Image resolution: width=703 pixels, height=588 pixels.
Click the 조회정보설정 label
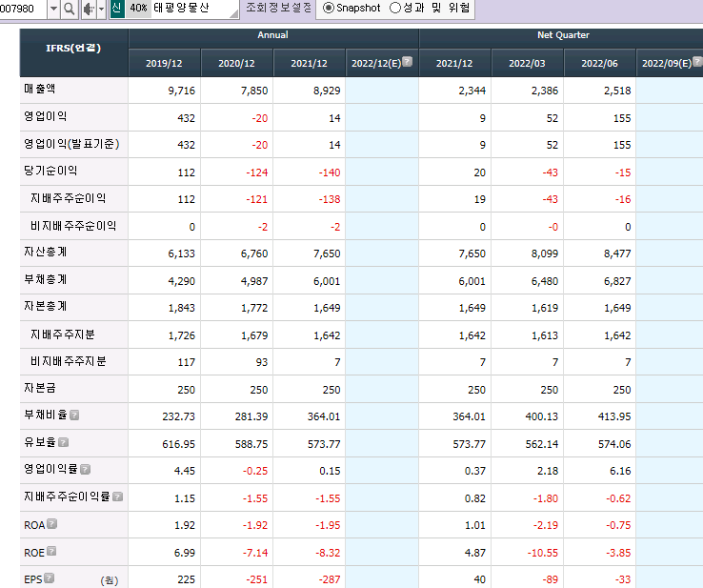coord(278,8)
